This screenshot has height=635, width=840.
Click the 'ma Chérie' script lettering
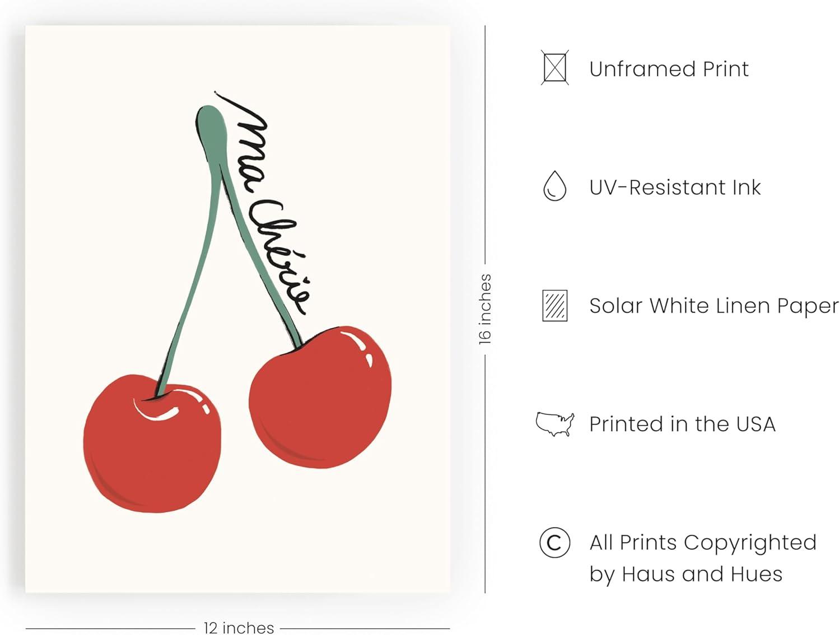click(262, 204)
